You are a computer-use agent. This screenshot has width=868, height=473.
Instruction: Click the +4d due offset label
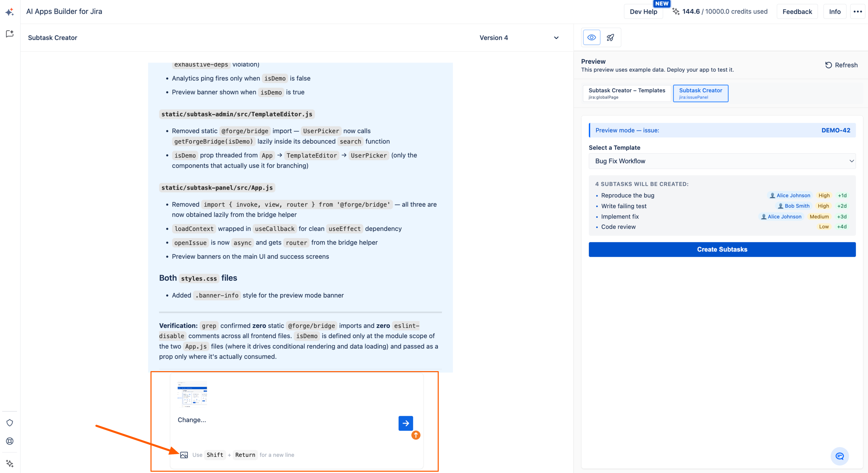click(842, 227)
